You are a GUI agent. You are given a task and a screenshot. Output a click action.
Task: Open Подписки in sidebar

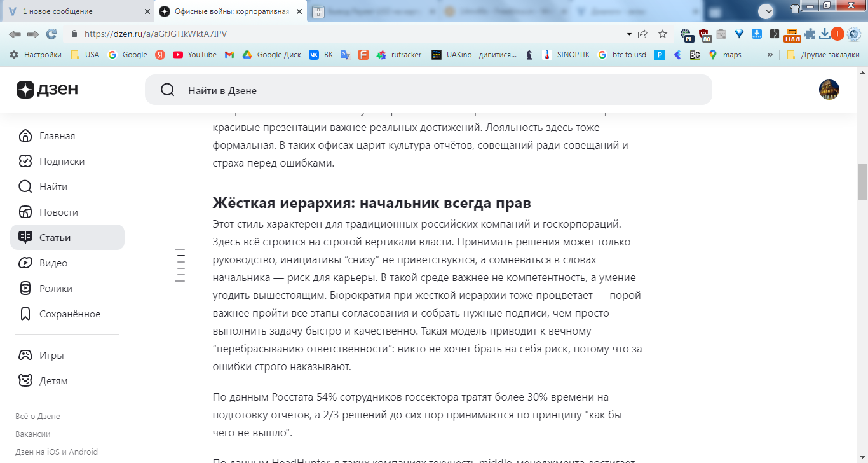point(67,162)
